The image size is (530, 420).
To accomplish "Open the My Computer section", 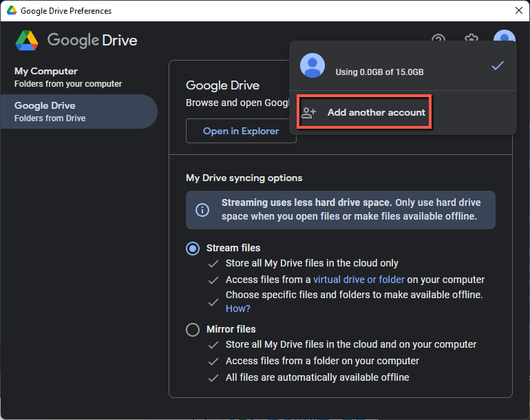I will (78, 77).
